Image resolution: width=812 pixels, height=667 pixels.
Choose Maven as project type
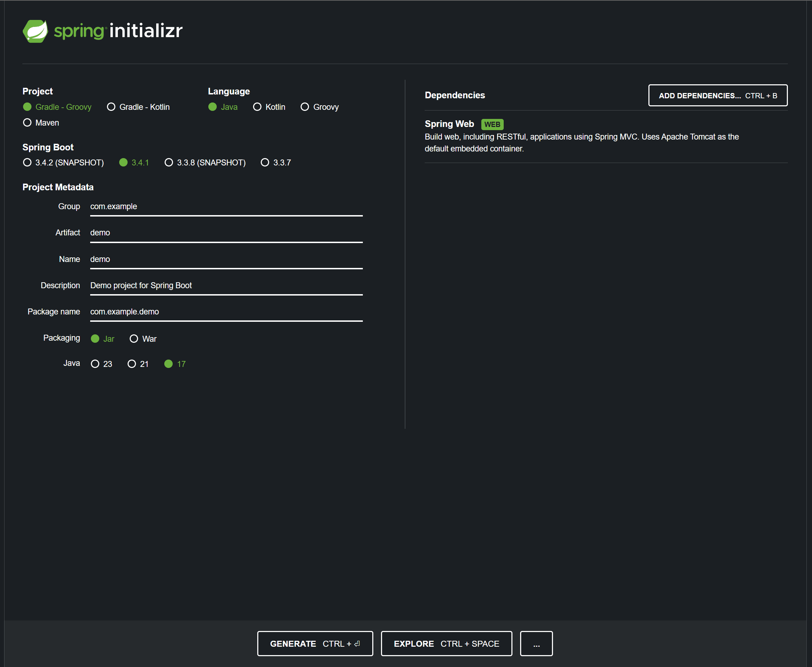point(41,122)
